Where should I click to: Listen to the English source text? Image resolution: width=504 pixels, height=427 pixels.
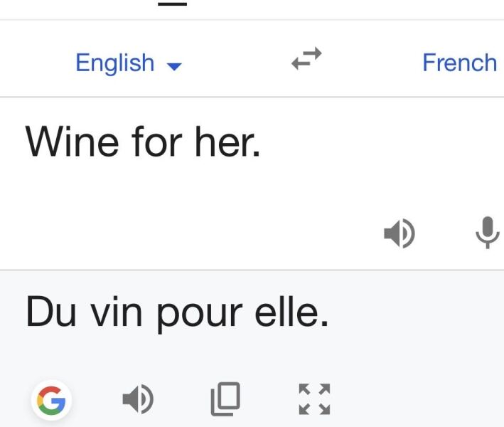pos(400,233)
